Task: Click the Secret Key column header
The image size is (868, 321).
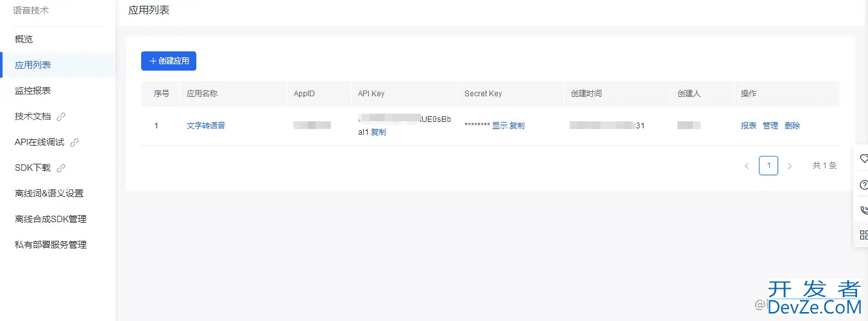Action: point(483,94)
